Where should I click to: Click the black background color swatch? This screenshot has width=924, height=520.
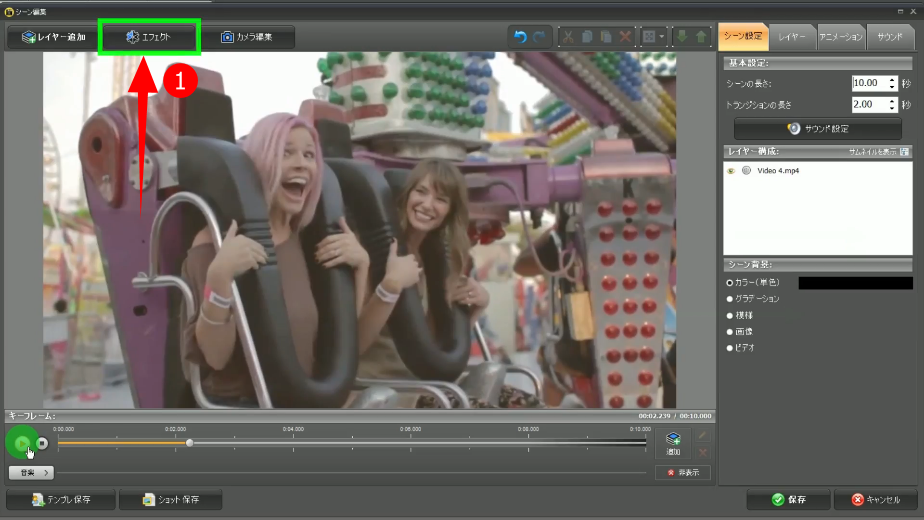pyautogui.click(x=854, y=283)
